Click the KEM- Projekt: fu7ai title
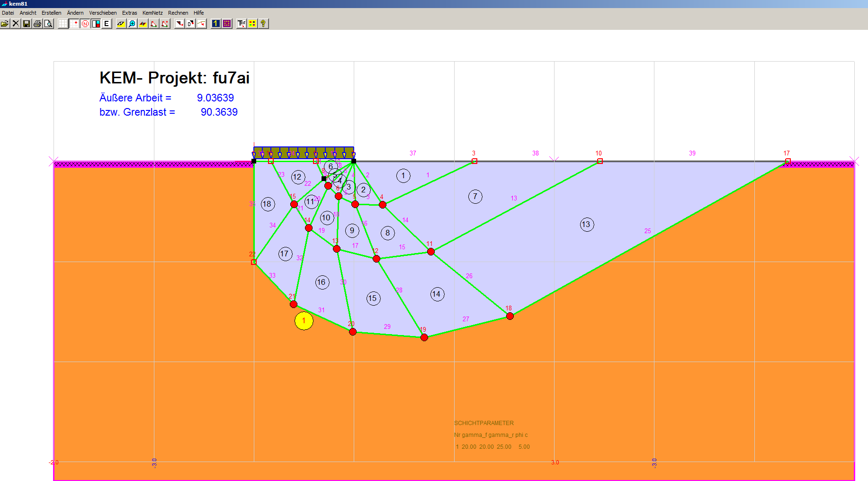The height and width of the screenshot is (481, 868). tap(174, 78)
